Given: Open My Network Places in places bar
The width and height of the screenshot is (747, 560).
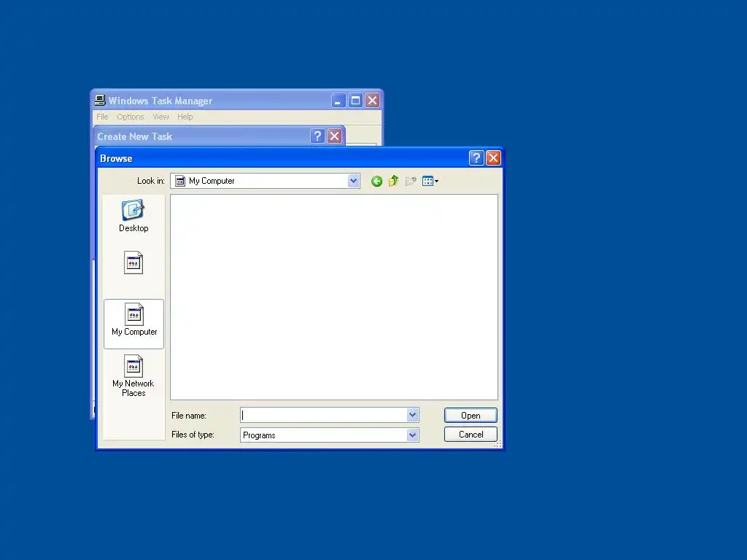Looking at the screenshot, I should click(x=133, y=376).
